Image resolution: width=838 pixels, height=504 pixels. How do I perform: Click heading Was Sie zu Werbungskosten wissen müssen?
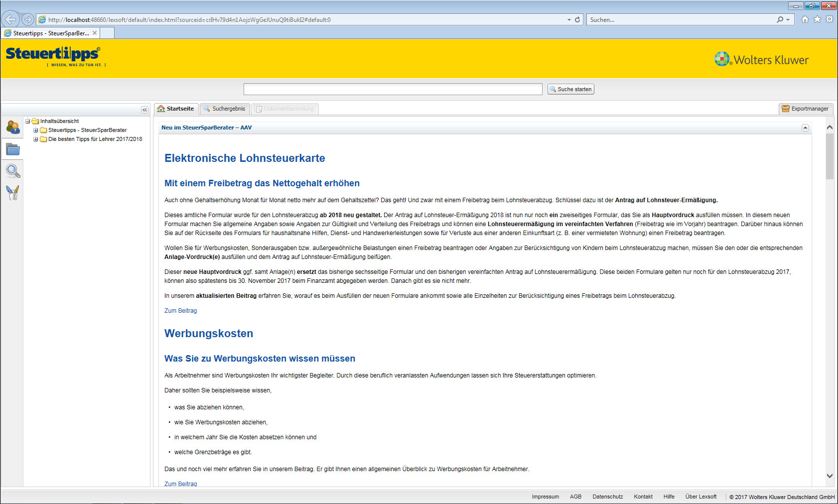pos(260,359)
